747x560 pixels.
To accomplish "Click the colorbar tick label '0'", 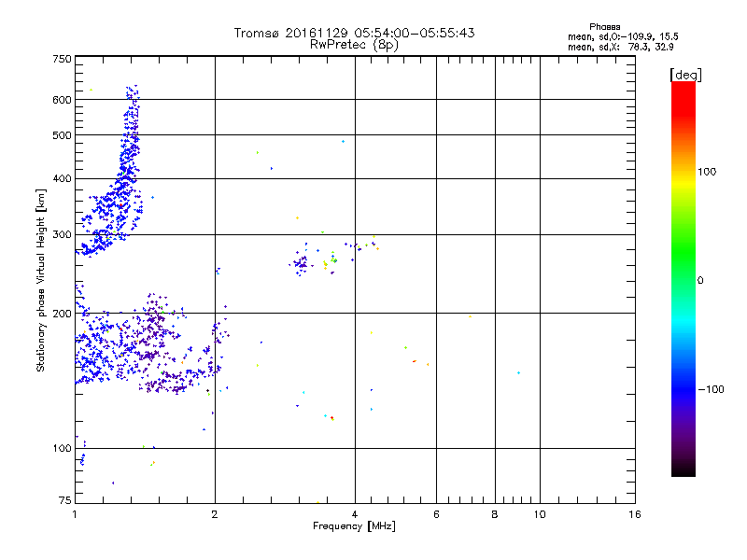I will point(700,281).
